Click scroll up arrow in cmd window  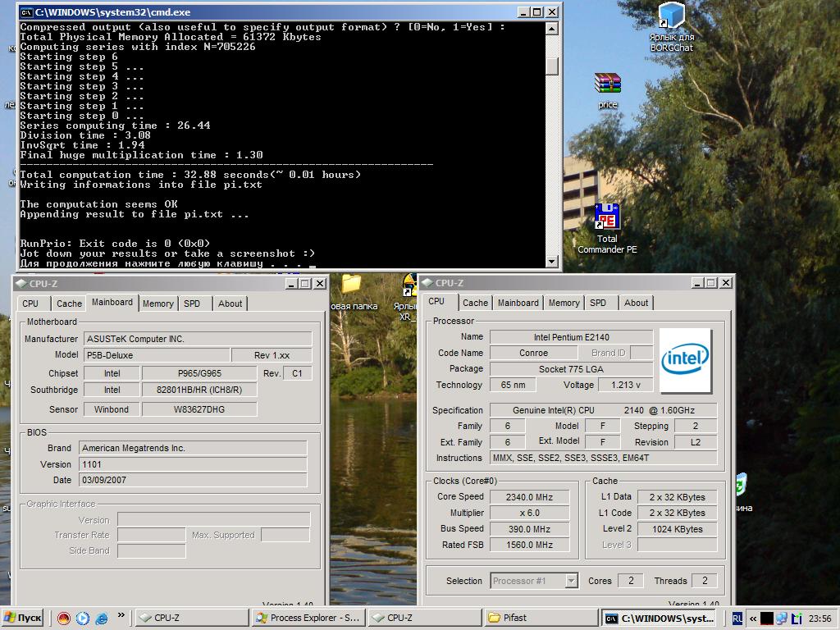552,29
